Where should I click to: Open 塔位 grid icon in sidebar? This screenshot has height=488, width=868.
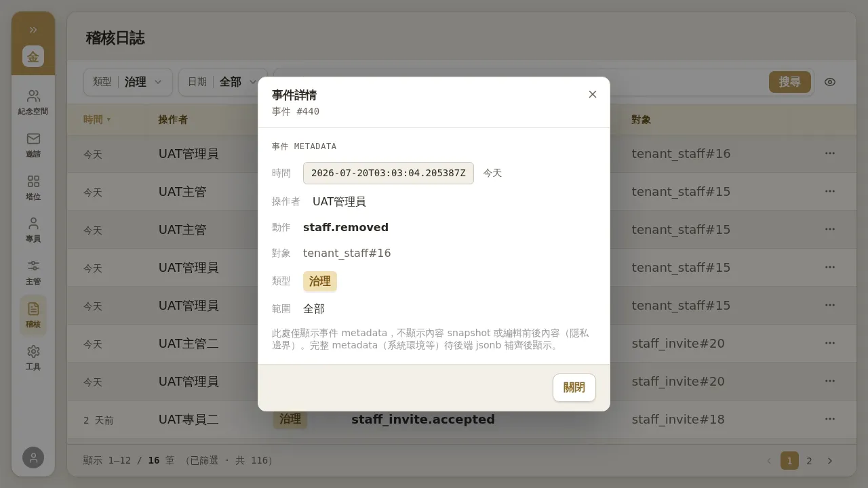pos(33,188)
